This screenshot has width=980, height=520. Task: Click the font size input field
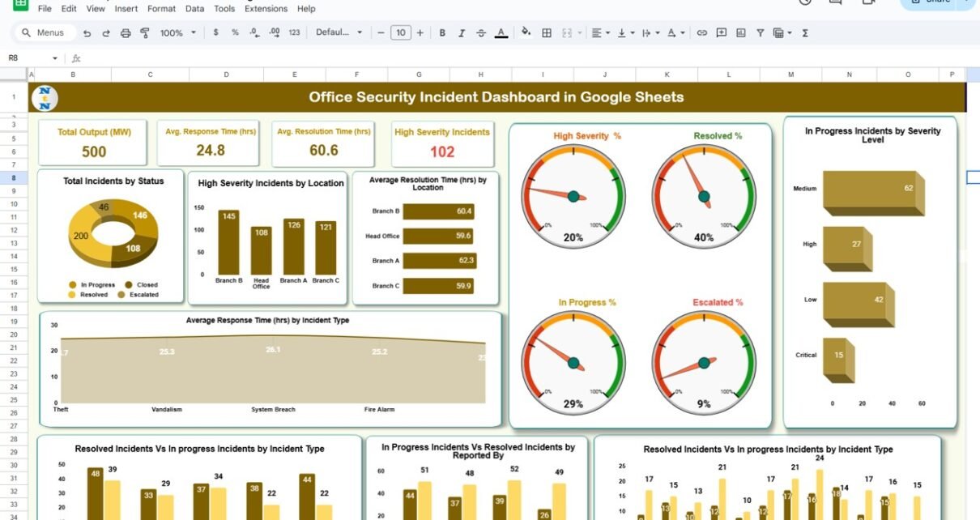coord(400,33)
